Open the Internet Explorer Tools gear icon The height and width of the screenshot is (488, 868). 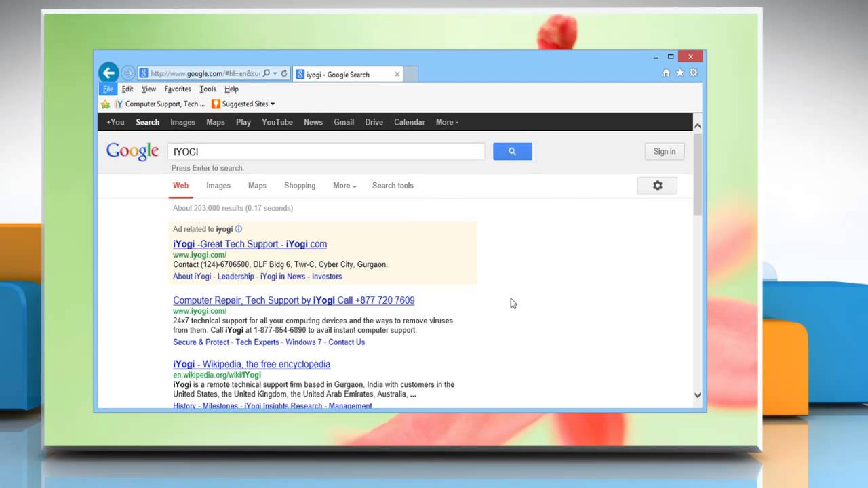point(693,73)
